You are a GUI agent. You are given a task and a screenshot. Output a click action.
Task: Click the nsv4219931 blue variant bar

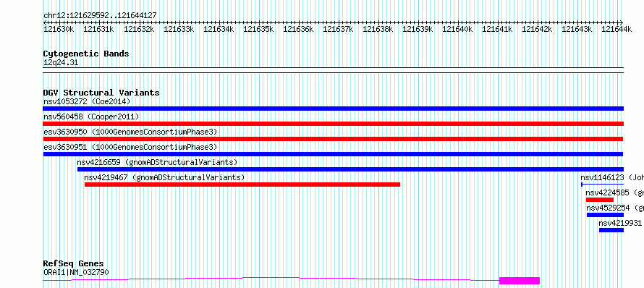[611, 230]
